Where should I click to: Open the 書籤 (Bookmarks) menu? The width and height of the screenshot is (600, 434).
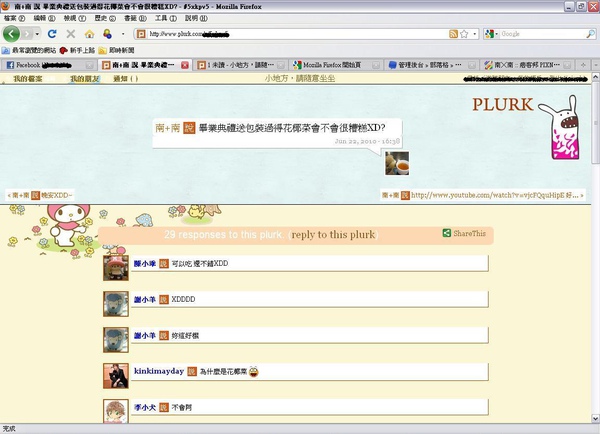[x=135, y=18]
